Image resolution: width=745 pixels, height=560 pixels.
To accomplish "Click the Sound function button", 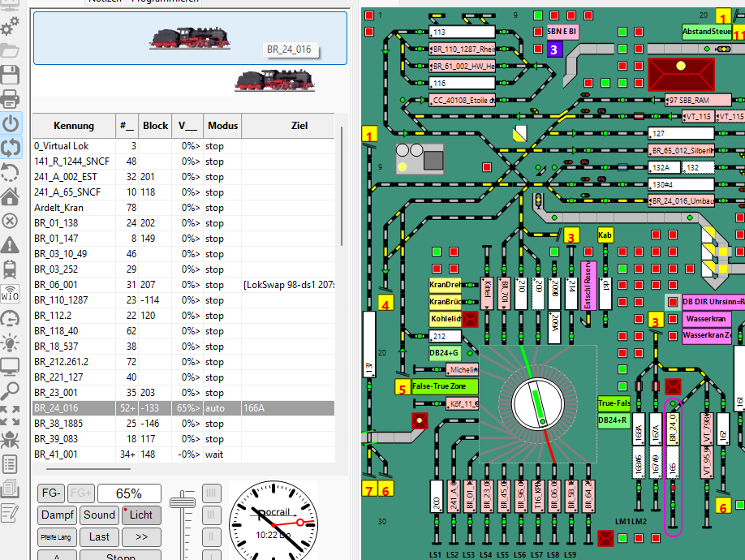I will coord(99,515).
